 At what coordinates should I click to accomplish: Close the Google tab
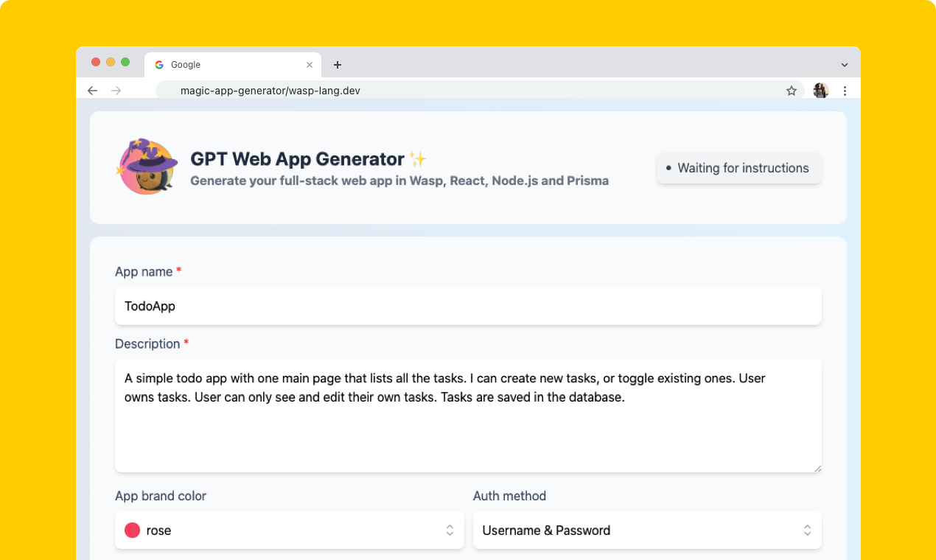click(310, 65)
